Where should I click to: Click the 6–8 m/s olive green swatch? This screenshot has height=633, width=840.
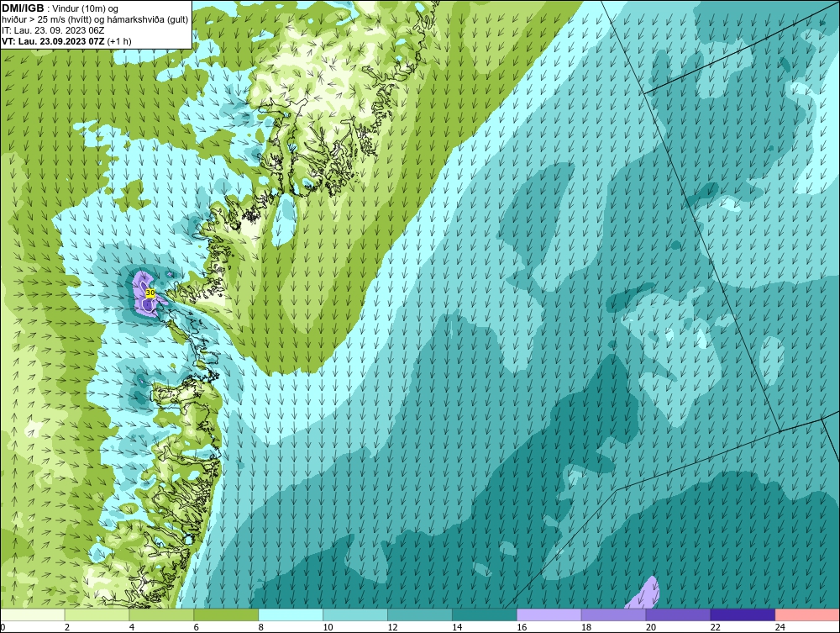point(226,615)
